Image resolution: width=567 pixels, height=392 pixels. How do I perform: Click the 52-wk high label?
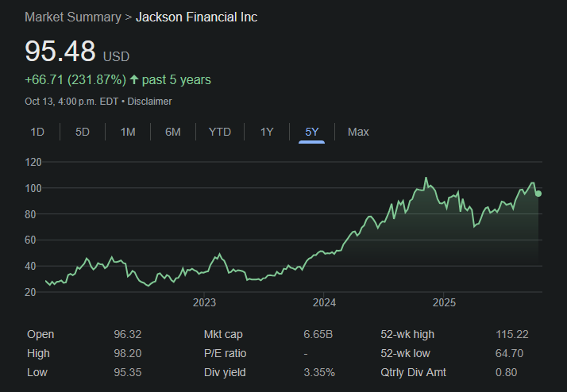(x=407, y=334)
